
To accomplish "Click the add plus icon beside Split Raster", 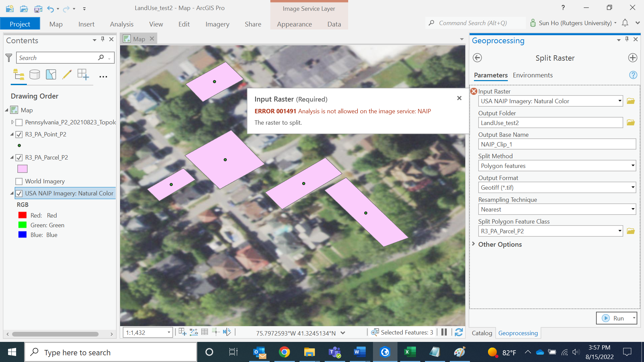I will tap(633, 58).
